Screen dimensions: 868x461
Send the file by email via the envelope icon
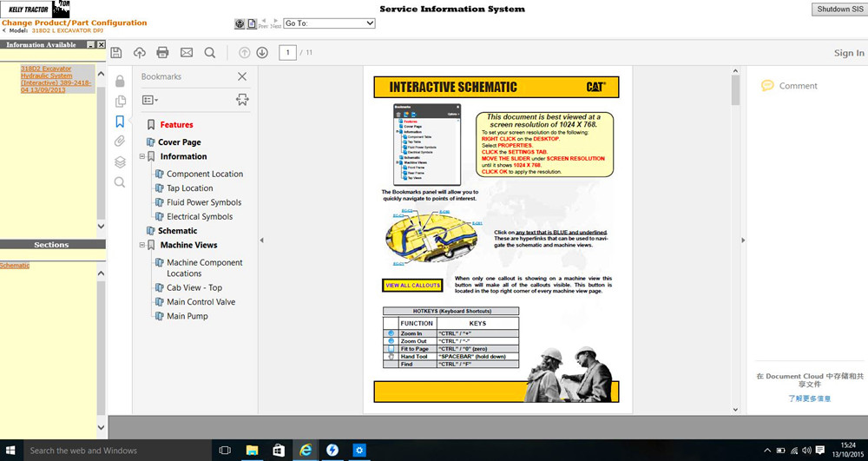click(187, 53)
